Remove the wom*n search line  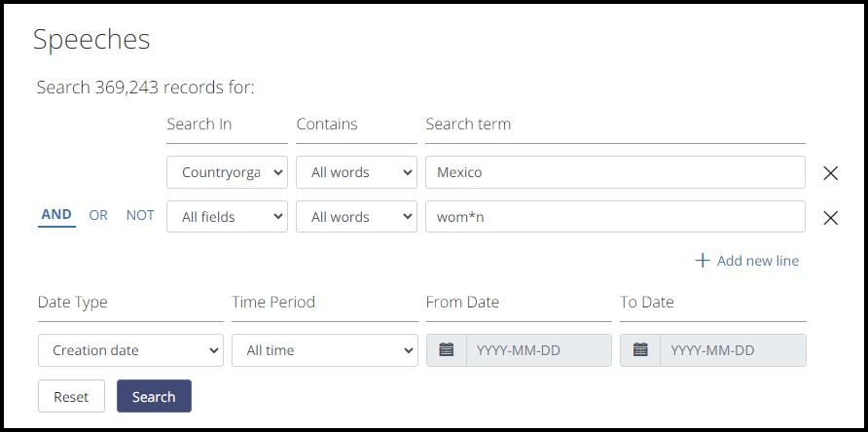(x=830, y=218)
